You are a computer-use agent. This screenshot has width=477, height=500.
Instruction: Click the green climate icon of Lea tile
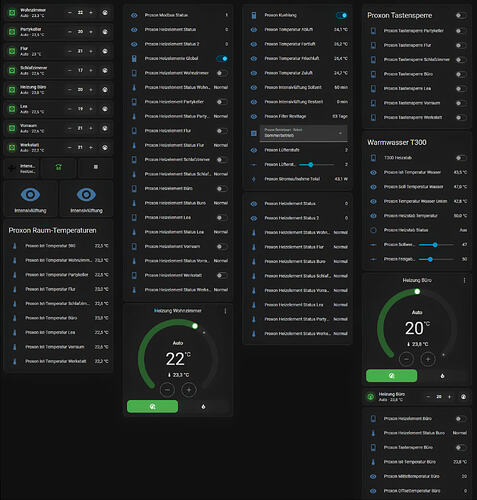click(x=12, y=109)
